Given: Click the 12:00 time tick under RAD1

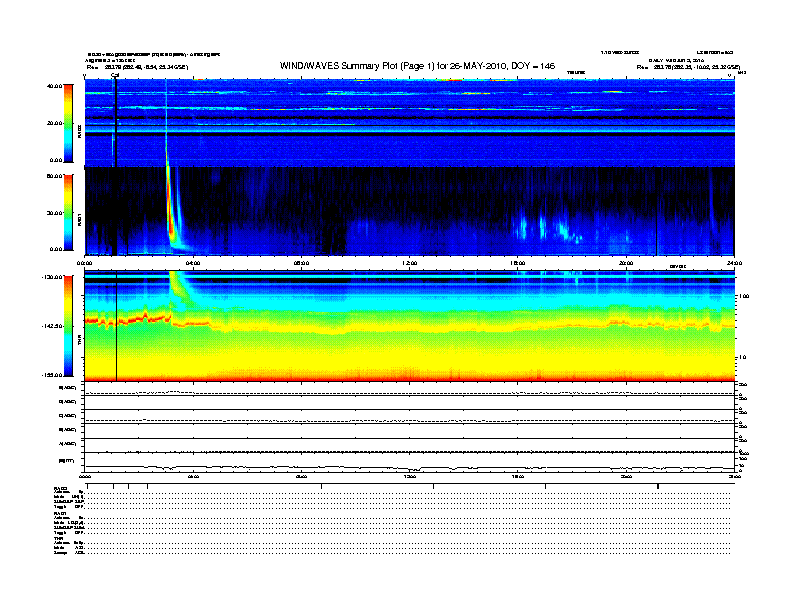Looking at the screenshot, I should [410, 263].
